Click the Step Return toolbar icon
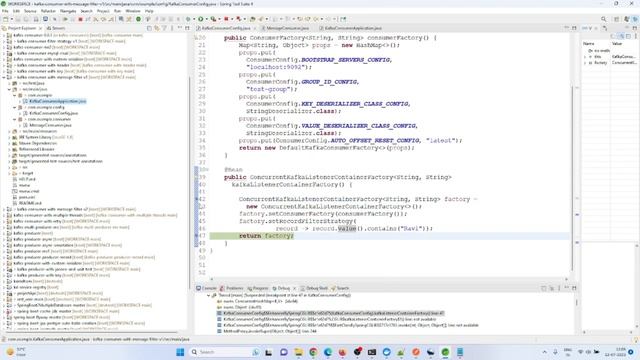 [x=111, y=19]
